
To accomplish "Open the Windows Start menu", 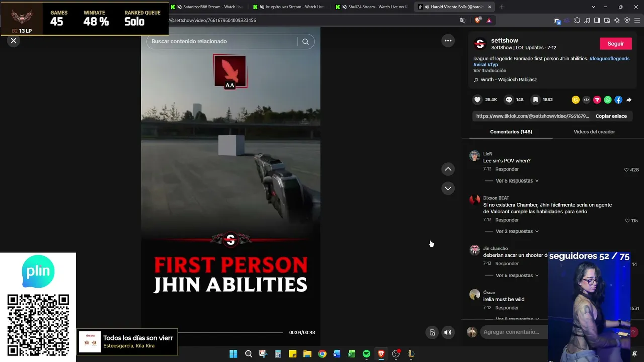I will [233, 354].
